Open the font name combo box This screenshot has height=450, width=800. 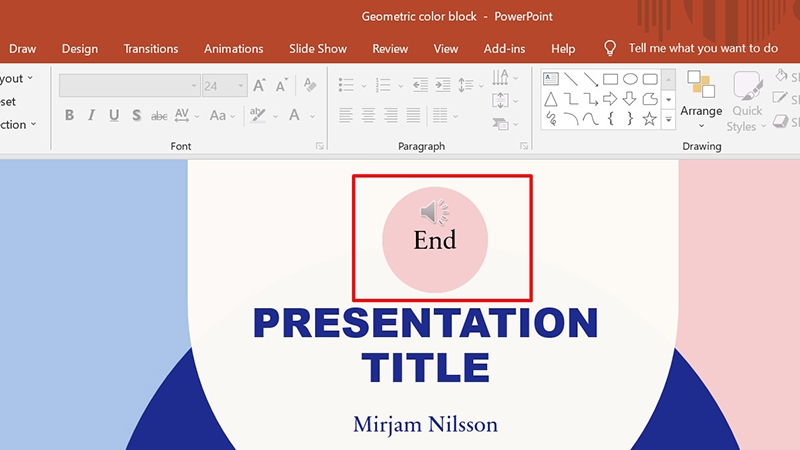tap(129, 85)
